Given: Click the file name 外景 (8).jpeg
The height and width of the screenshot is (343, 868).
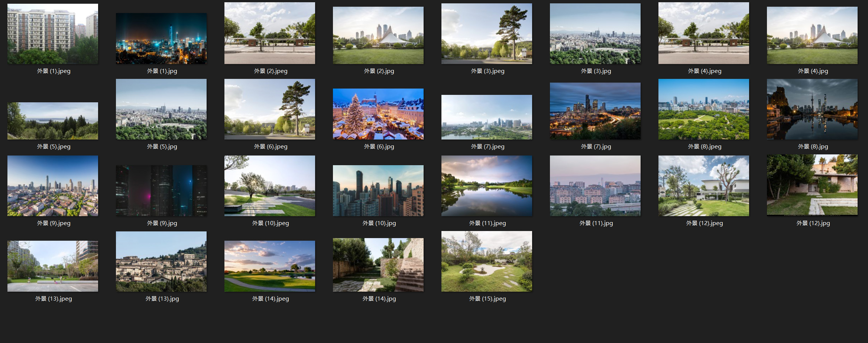Looking at the screenshot, I should 705,147.
